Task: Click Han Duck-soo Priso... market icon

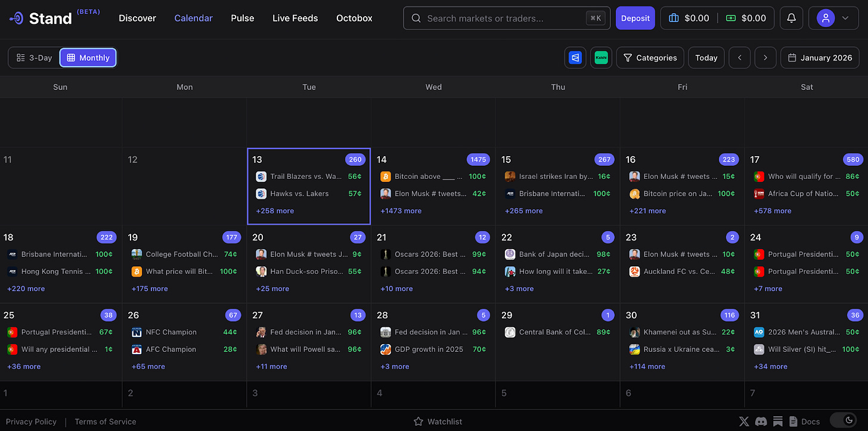Action: (x=261, y=271)
